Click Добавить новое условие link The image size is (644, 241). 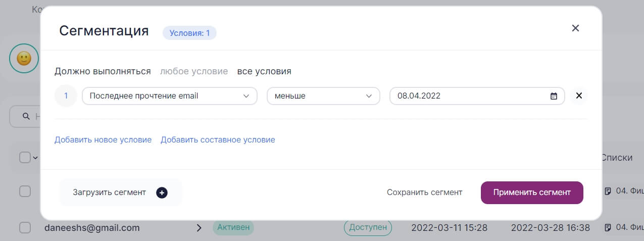click(103, 140)
